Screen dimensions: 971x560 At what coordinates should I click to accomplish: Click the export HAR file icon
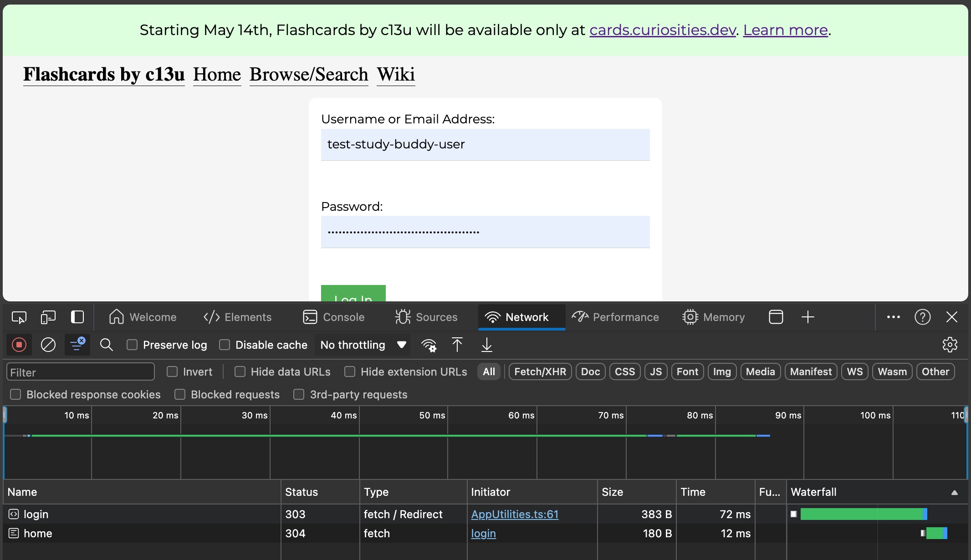[487, 345]
